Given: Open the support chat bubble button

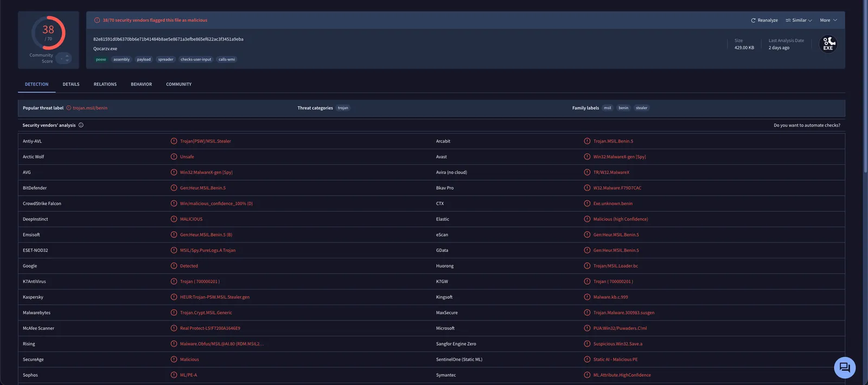Looking at the screenshot, I should click(x=845, y=368).
